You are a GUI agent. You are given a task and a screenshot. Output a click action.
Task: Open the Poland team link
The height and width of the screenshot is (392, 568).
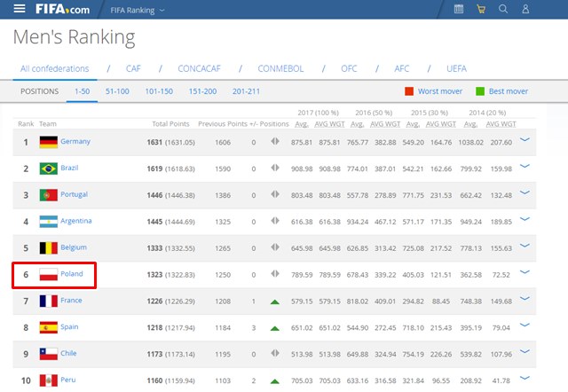(x=72, y=274)
